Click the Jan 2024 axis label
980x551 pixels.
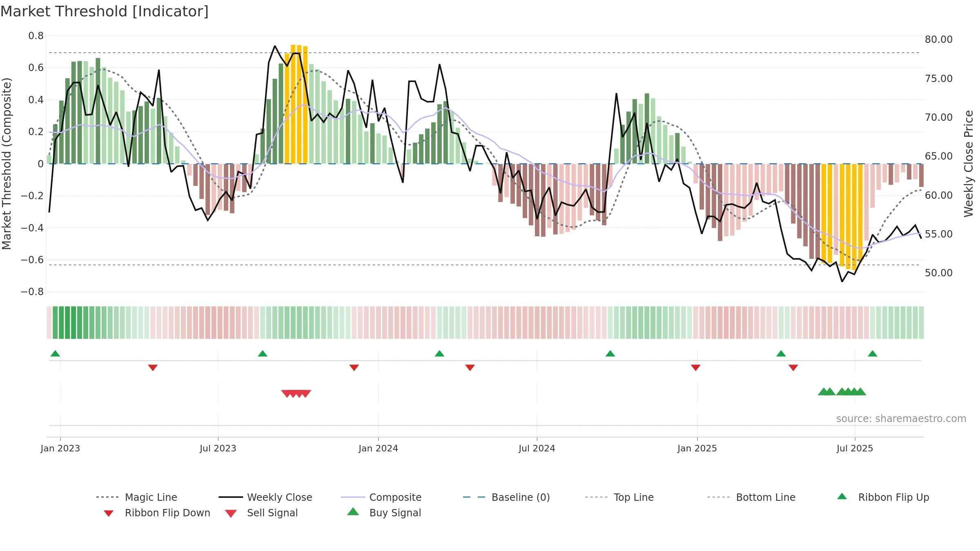(378, 449)
